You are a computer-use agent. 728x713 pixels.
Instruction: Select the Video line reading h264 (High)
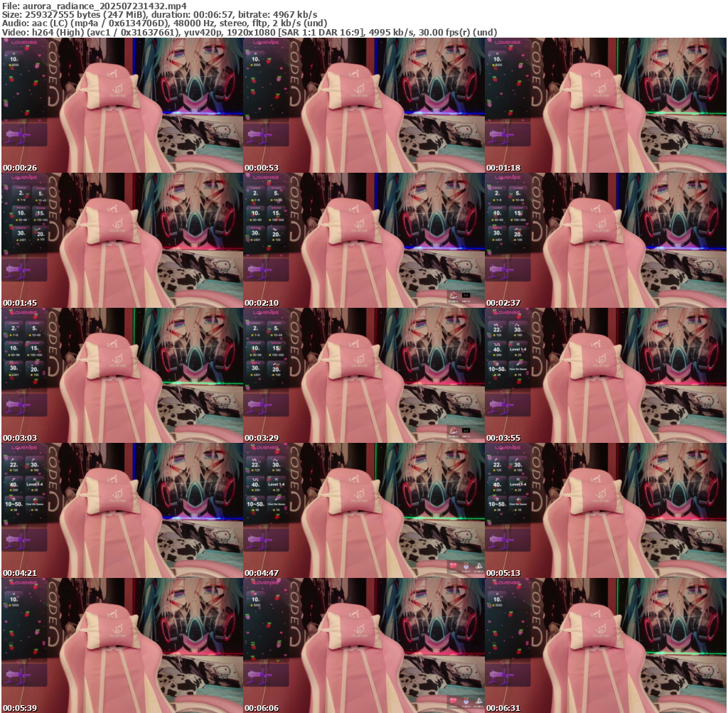pos(250,33)
